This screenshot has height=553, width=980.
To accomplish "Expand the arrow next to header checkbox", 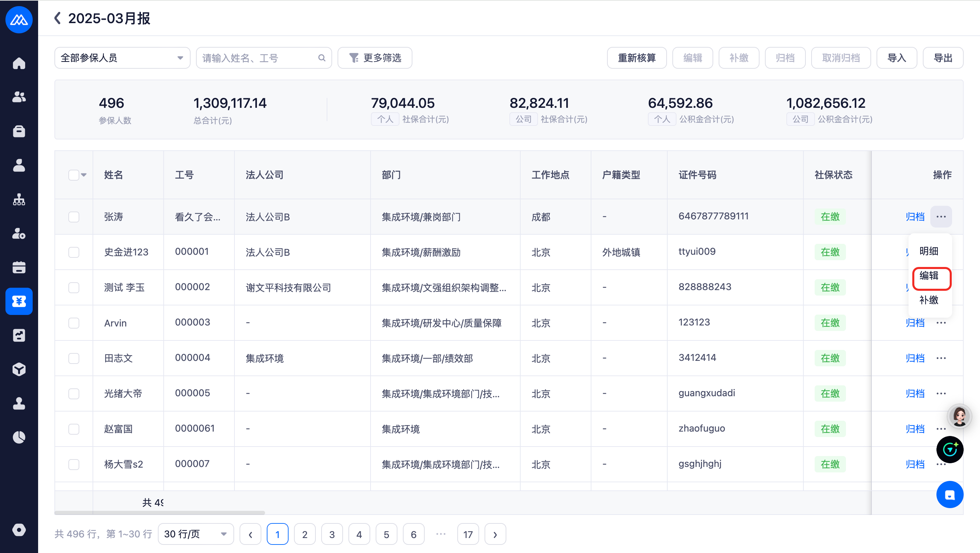I will tap(84, 175).
